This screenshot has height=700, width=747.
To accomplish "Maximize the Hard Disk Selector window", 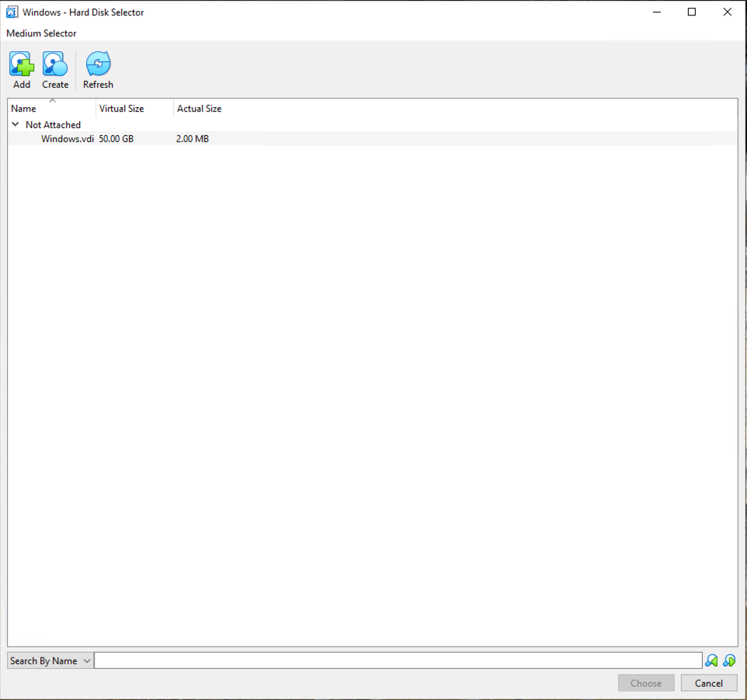I will pyautogui.click(x=692, y=12).
